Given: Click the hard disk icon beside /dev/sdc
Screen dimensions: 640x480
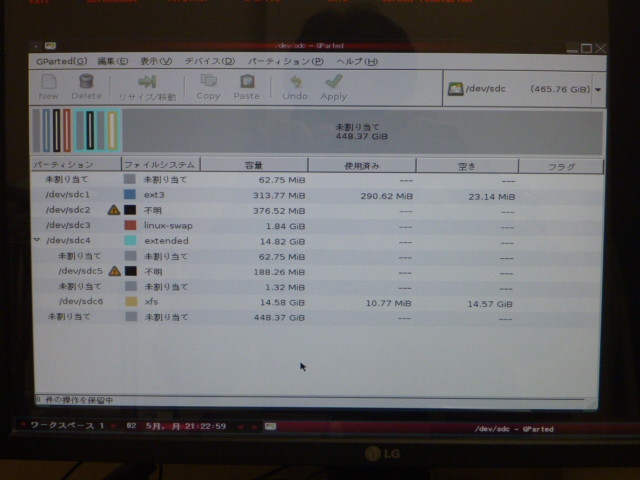Looking at the screenshot, I should click(x=455, y=89).
